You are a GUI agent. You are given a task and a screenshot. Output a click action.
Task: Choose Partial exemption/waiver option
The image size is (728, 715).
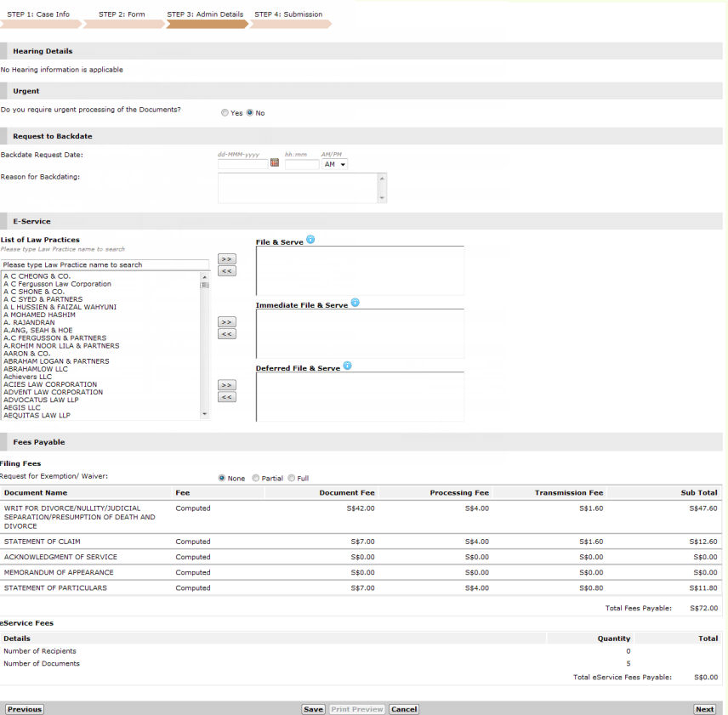pyautogui.click(x=256, y=478)
